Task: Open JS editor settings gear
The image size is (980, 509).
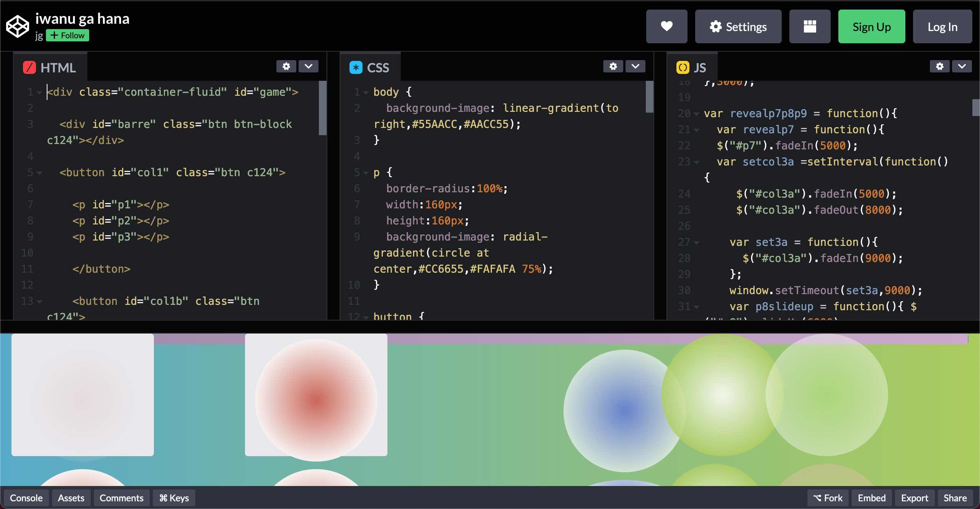Action: click(939, 66)
